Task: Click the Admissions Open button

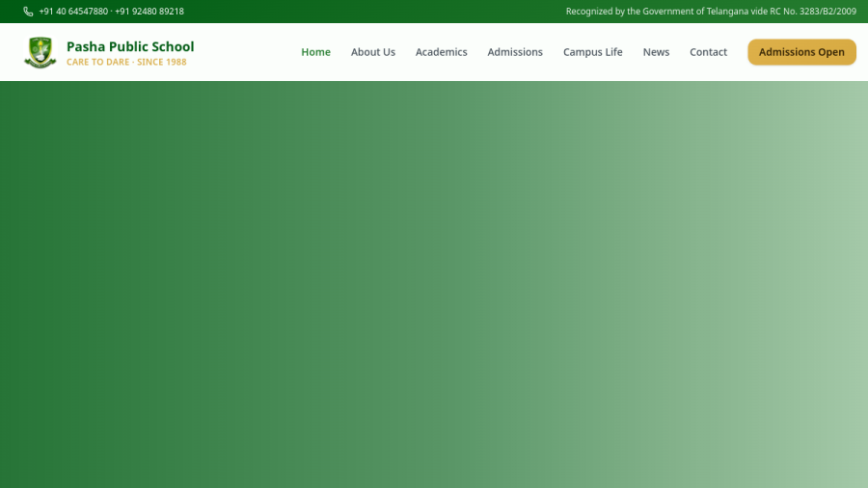Action: point(801,52)
